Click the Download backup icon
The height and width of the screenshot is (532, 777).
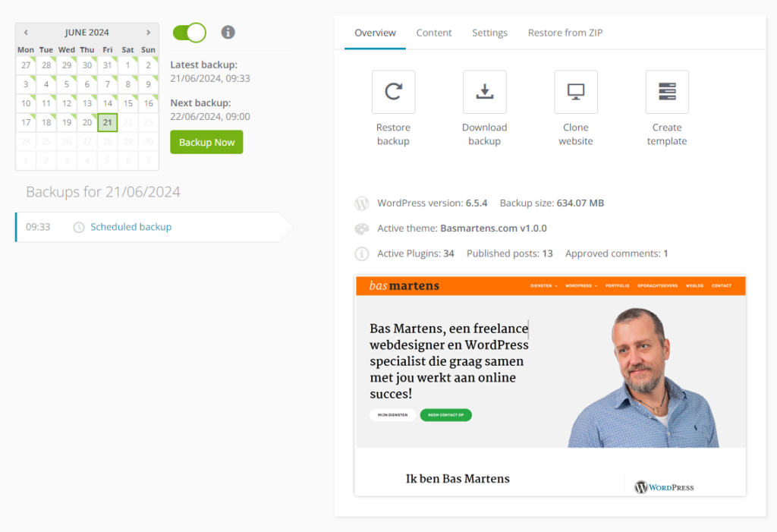point(485,92)
